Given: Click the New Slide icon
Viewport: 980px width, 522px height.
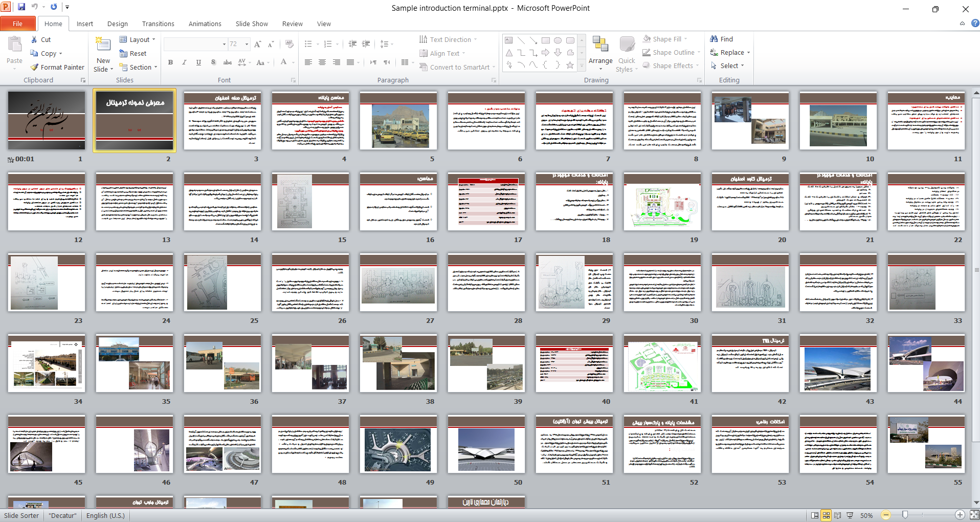Looking at the screenshot, I should [x=103, y=45].
